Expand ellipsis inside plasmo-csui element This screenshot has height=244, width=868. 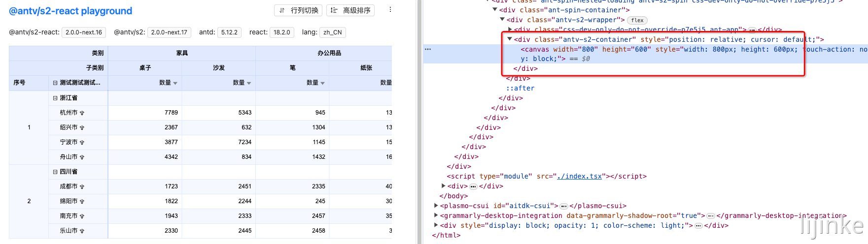(x=564, y=206)
